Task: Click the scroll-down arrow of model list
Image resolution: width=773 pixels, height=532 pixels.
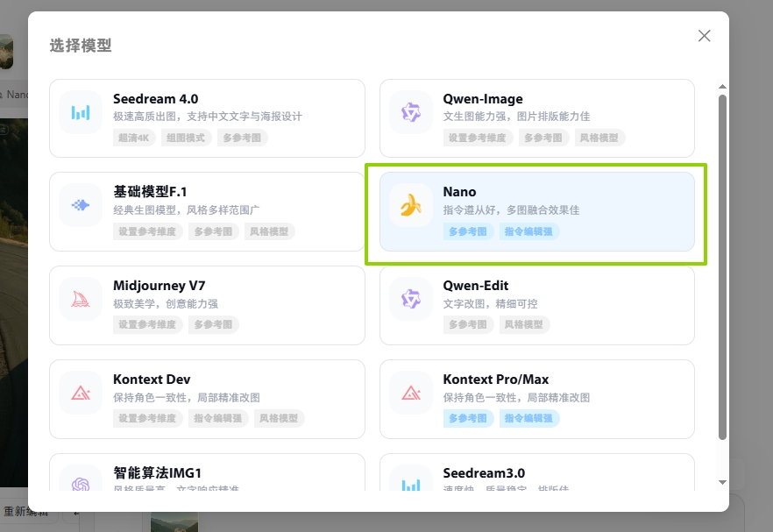Action: 722,482
